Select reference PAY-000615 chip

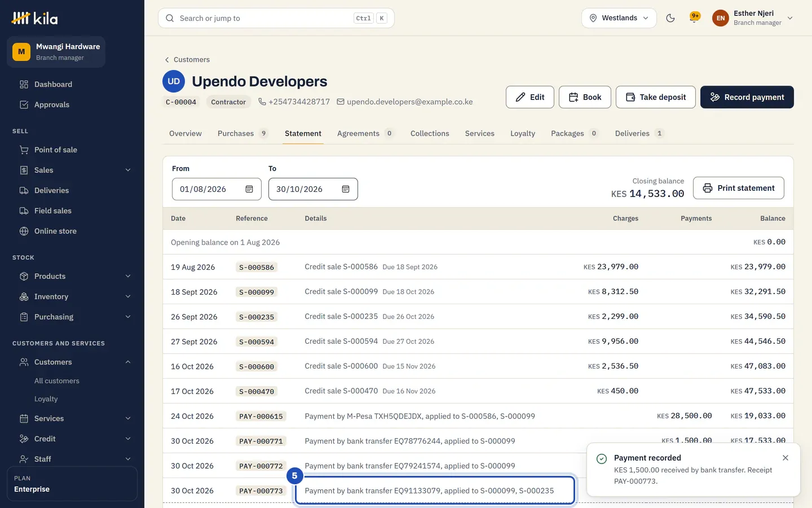[x=261, y=416]
